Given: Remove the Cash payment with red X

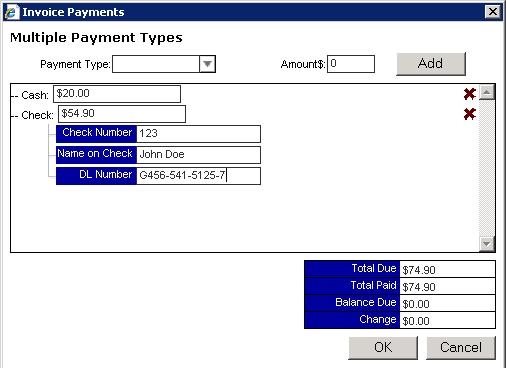Looking at the screenshot, I should [x=469, y=94].
